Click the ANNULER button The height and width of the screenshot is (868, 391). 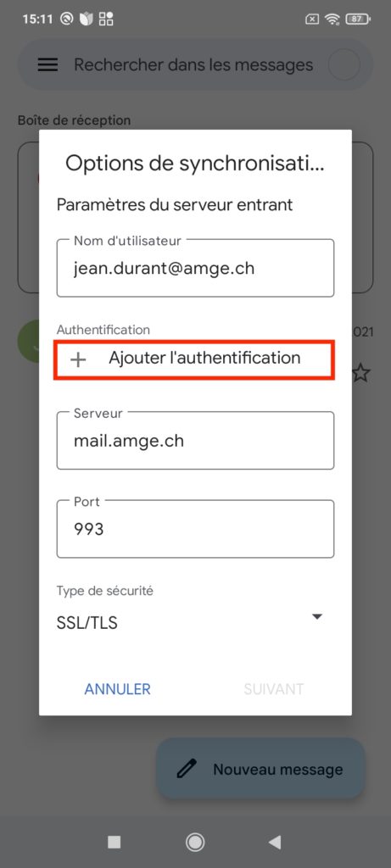(117, 688)
